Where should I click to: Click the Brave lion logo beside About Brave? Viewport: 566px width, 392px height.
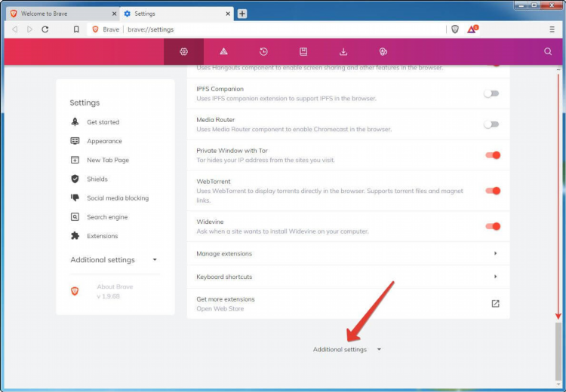[75, 291]
